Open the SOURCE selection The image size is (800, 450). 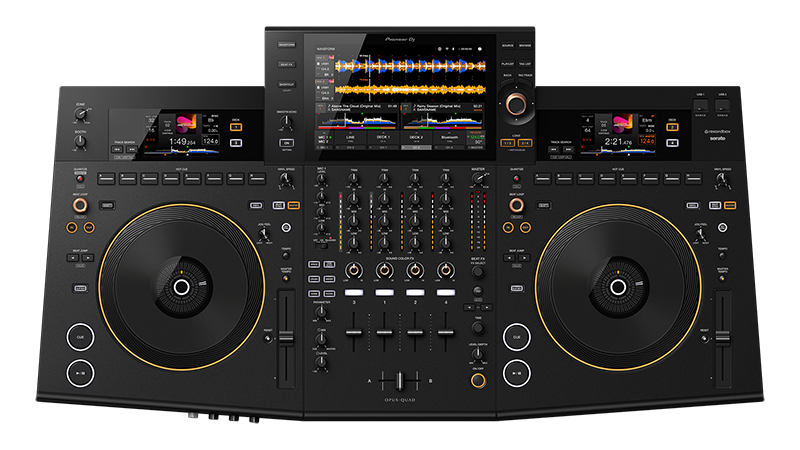click(x=508, y=45)
